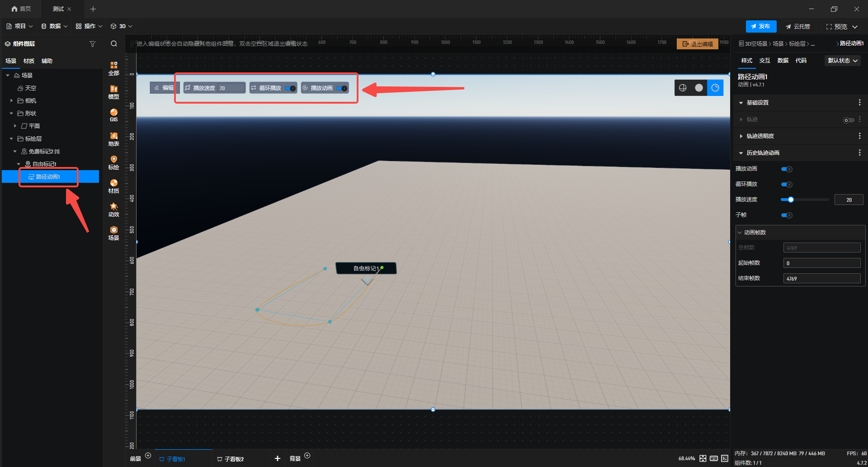Toggle 循环播放 switch in properties panel
The image size is (868, 467).
click(787, 185)
